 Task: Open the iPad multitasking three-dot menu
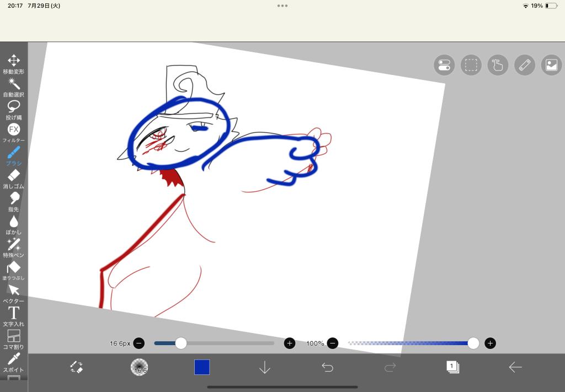point(282,6)
